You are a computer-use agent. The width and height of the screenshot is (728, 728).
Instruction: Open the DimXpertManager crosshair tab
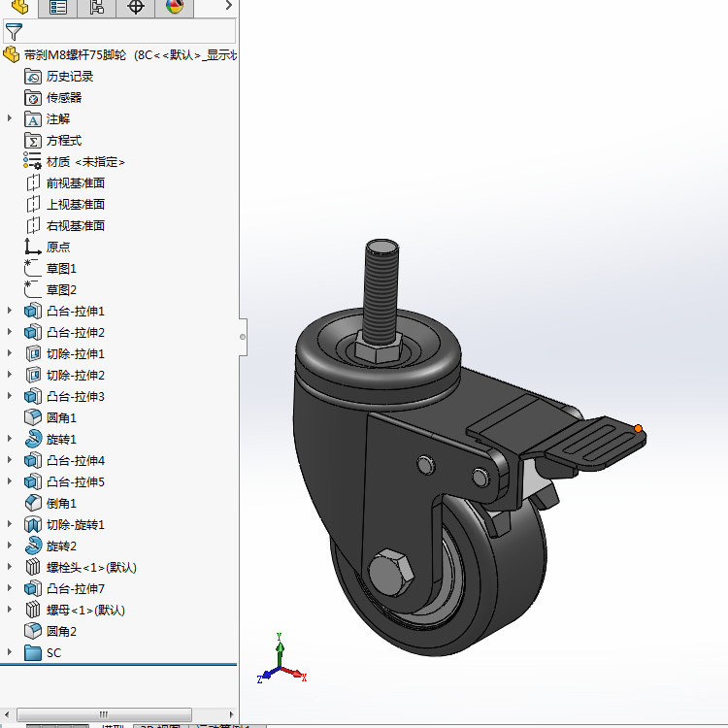136,7
